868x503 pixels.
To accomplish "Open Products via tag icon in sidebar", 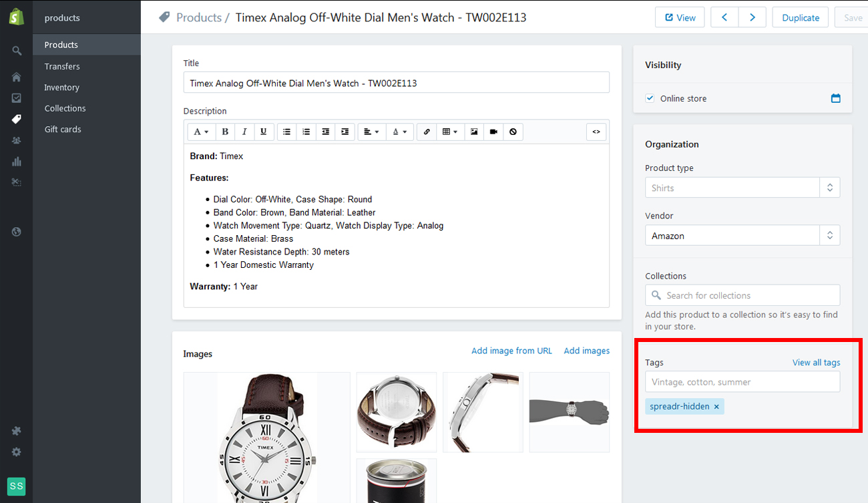I will (x=17, y=119).
